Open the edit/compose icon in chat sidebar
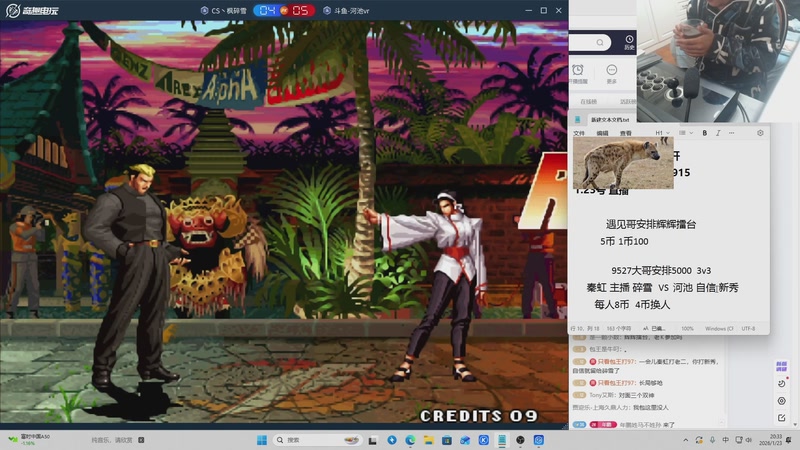 point(782,417)
